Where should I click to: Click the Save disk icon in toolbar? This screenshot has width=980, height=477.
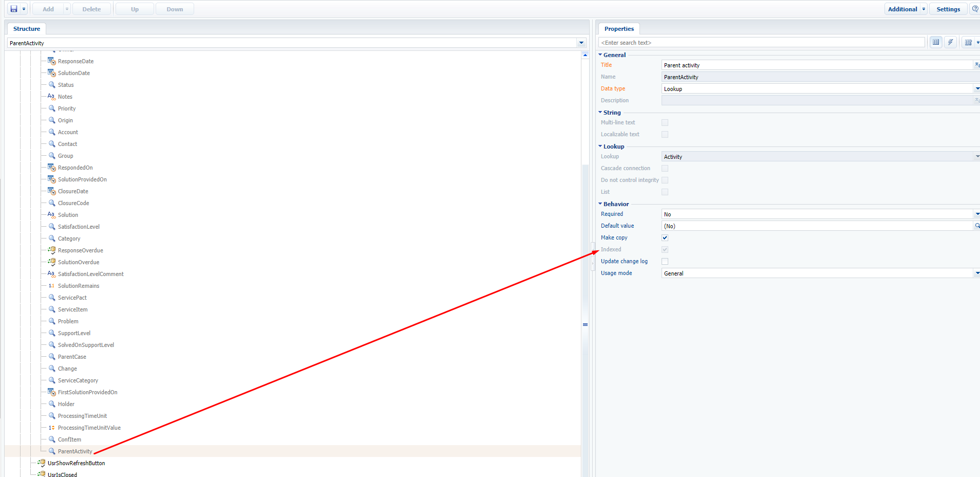pos(14,9)
